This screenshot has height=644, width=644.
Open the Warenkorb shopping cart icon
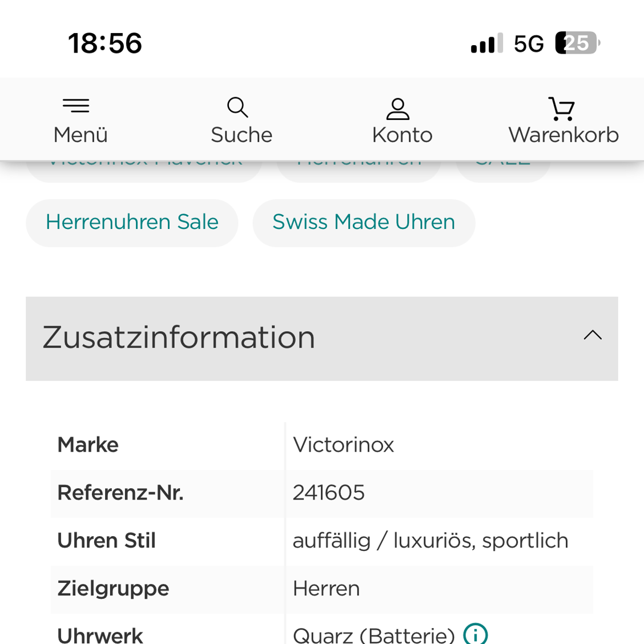[x=561, y=109]
